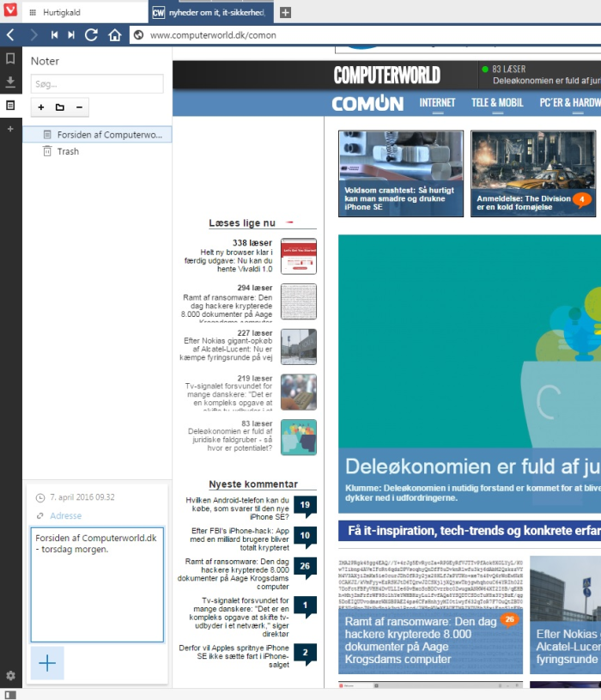The image size is (601, 700).
Task: Open the PC'ER & HARDWARE menu item
Action: [570, 103]
